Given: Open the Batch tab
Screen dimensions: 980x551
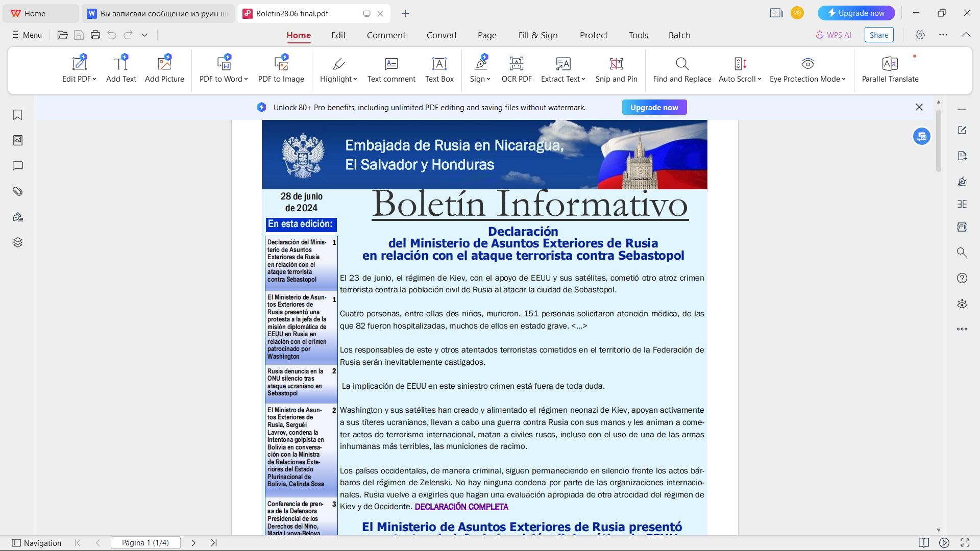Looking at the screenshot, I should [679, 35].
